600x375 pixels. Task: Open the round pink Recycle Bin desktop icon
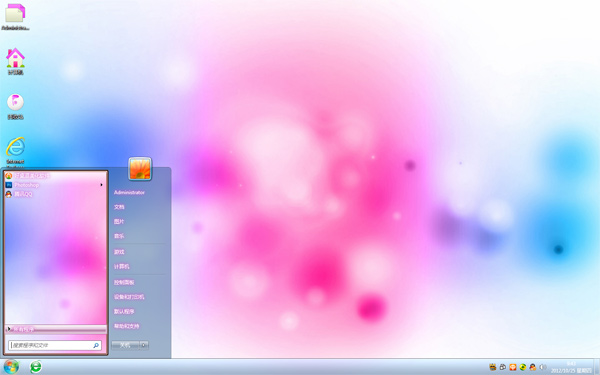pyautogui.click(x=15, y=106)
